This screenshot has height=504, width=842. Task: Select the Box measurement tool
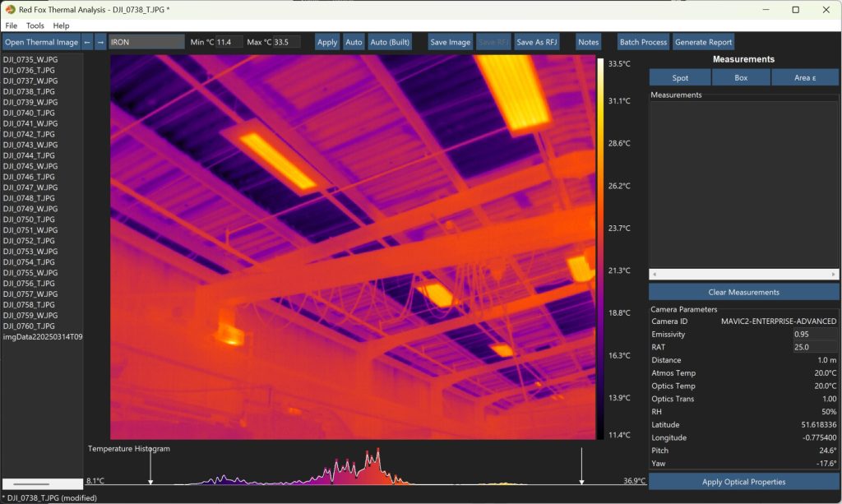coord(741,78)
